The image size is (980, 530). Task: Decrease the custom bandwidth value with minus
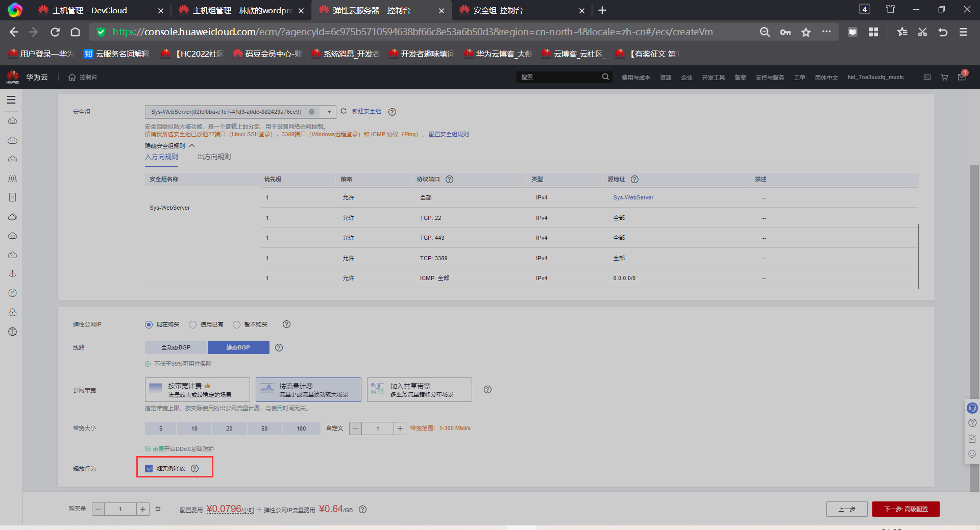point(356,428)
